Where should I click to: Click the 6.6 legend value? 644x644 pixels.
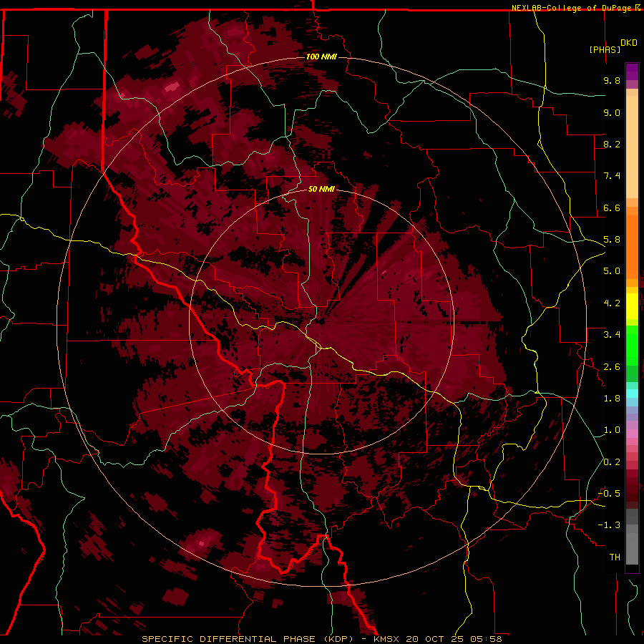612,208
